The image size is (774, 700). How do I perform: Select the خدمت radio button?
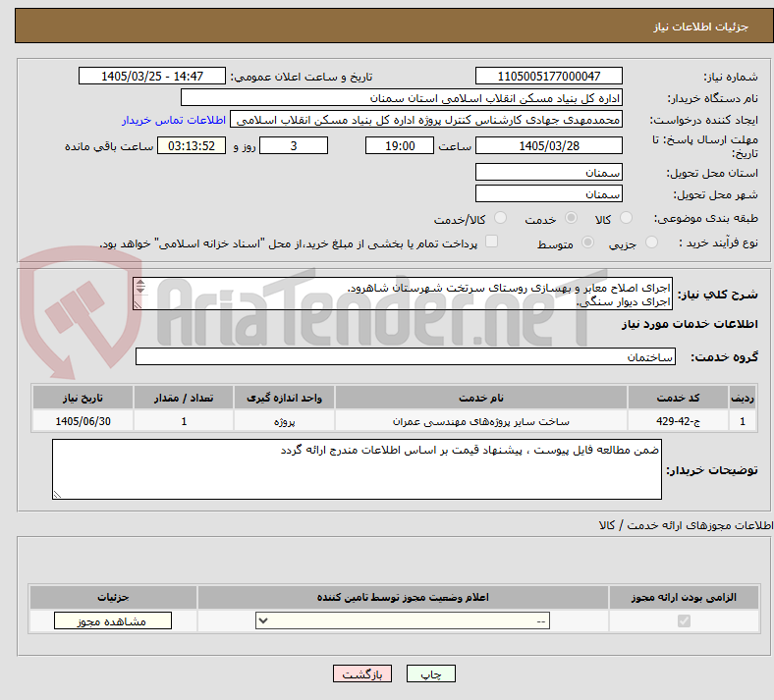[x=571, y=218]
